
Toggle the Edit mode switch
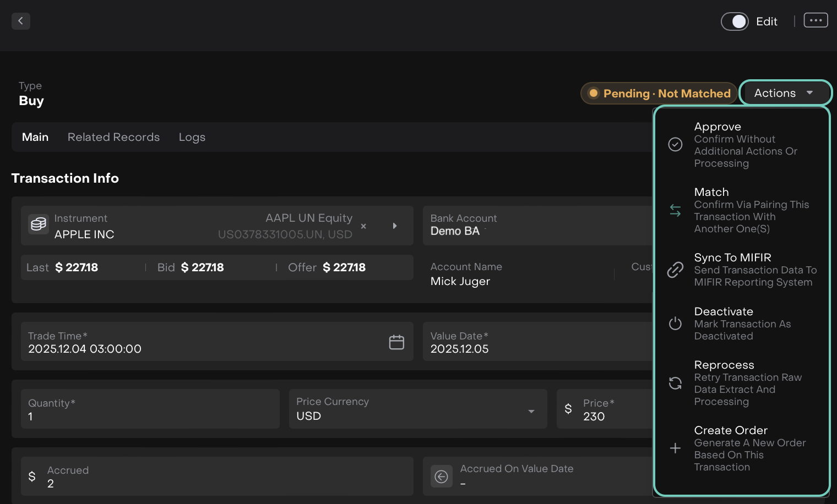point(735,21)
